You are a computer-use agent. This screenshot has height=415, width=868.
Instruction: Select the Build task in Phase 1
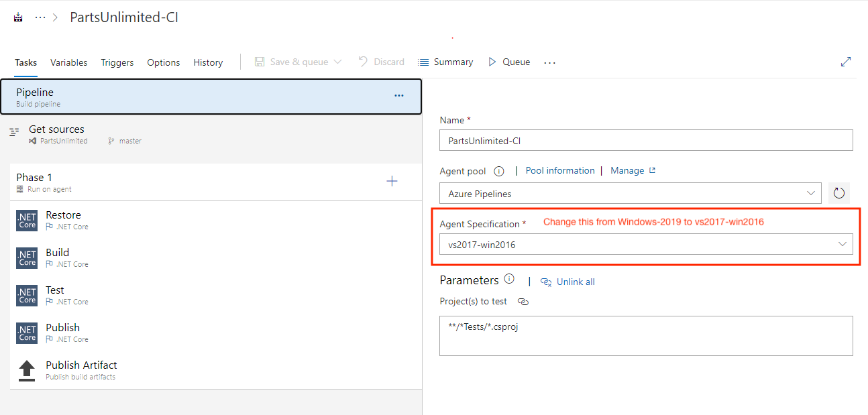click(57, 257)
